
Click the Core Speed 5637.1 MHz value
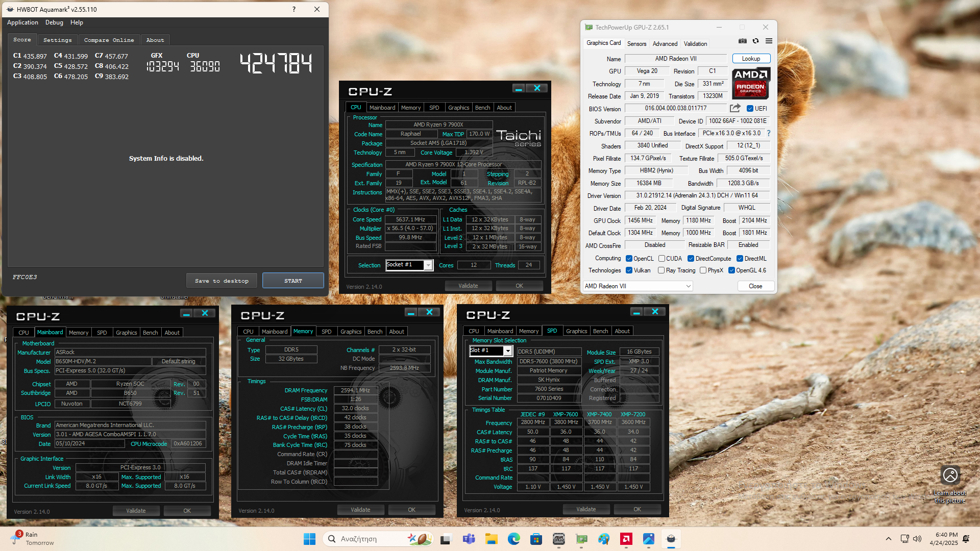[x=410, y=219]
